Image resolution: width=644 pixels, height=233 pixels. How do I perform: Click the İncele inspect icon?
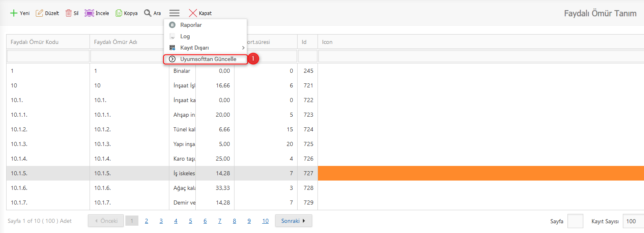click(89, 13)
